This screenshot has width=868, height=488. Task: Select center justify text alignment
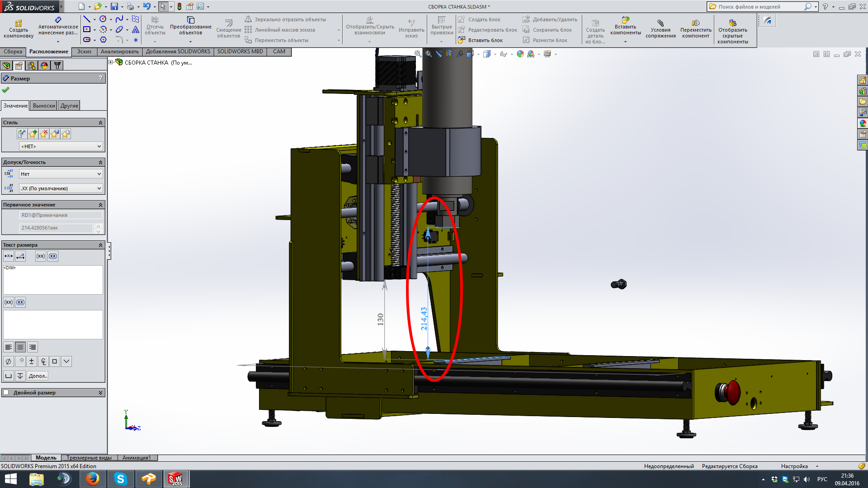pos(20,347)
